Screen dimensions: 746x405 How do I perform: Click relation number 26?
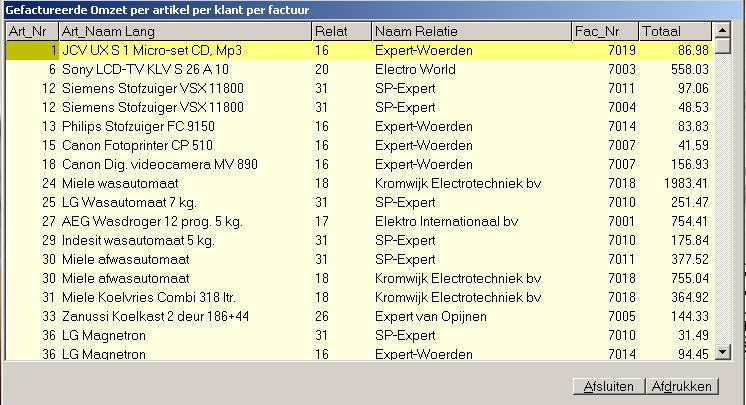click(x=322, y=317)
